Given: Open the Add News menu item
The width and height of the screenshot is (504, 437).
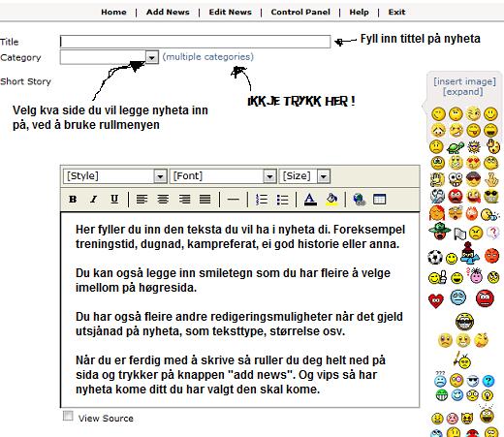Looking at the screenshot, I should (x=168, y=13).
